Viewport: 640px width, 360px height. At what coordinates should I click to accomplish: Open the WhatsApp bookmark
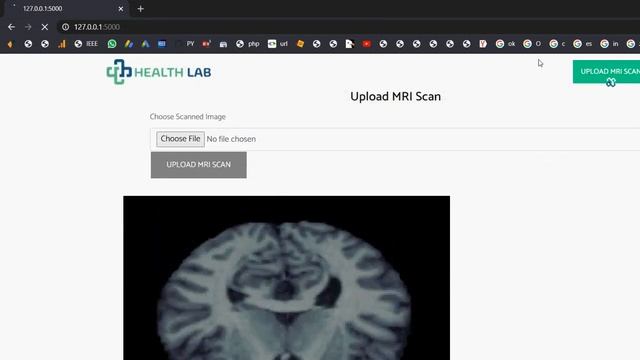(111, 44)
